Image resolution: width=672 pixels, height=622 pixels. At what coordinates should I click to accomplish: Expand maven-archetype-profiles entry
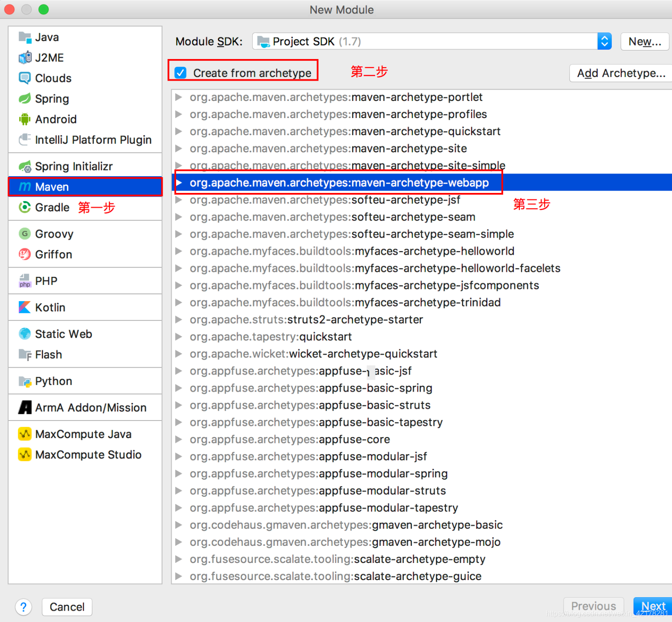tap(179, 114)
